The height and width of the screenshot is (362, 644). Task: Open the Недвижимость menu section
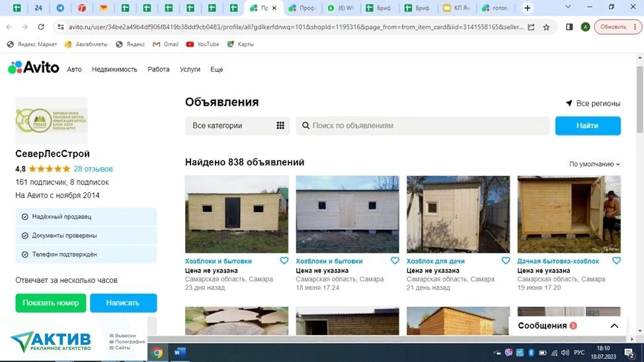(x=114, y=69)
